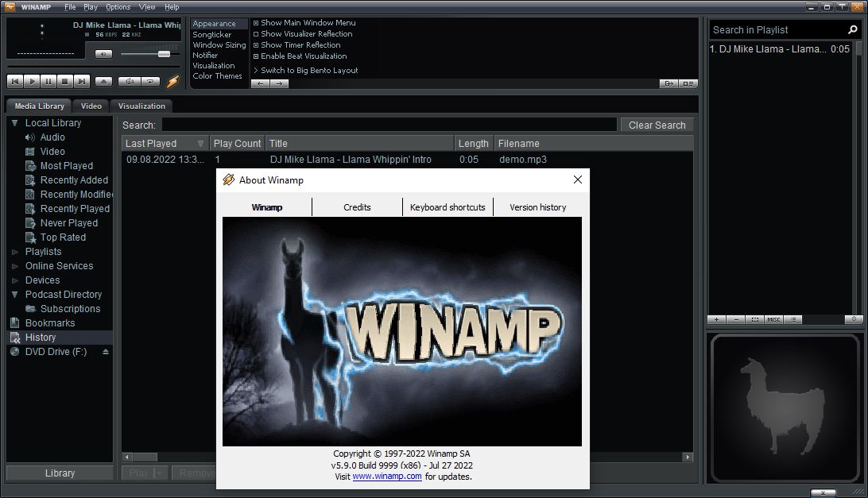The image size is (868, 498).
Task: Open file with the Eject button
Action: tap(103, 81)
